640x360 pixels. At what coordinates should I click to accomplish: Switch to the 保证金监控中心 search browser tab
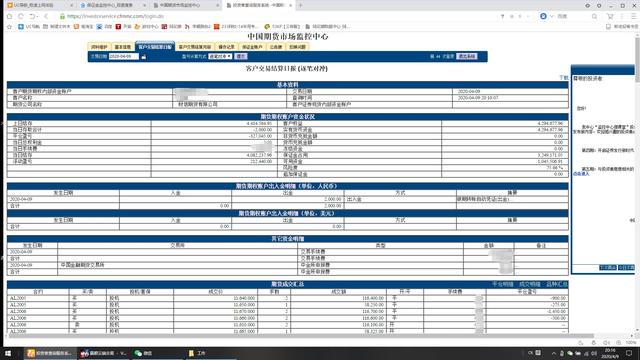tap(113, 5)
